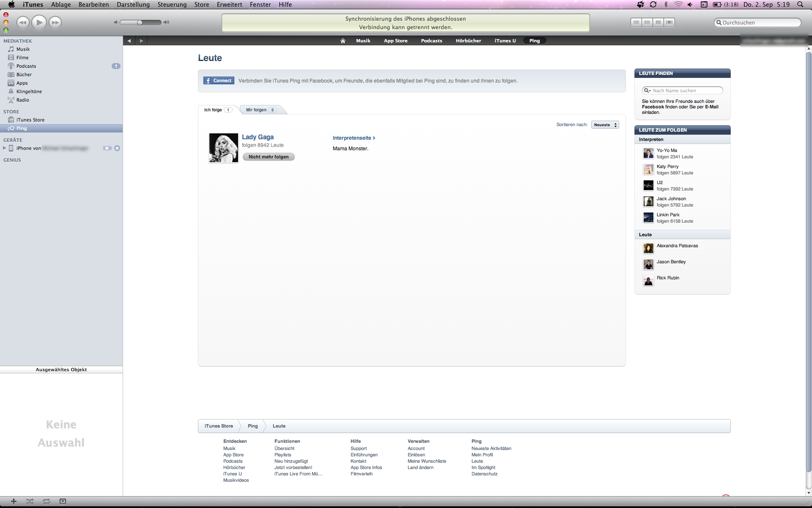Open the Linkin Park artist link
Screen dimensions: 812x508
pyautogui.click(x=668, y=215)
